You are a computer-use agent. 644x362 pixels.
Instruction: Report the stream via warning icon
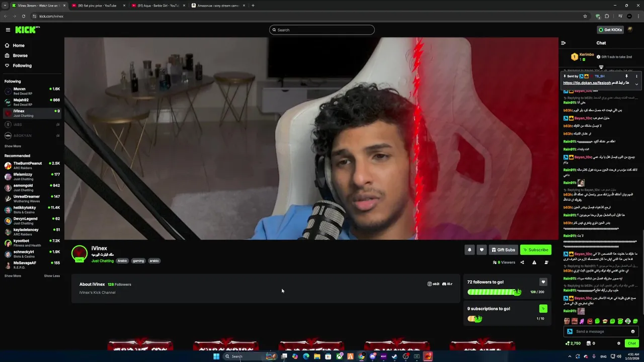(x=534, y=262)
